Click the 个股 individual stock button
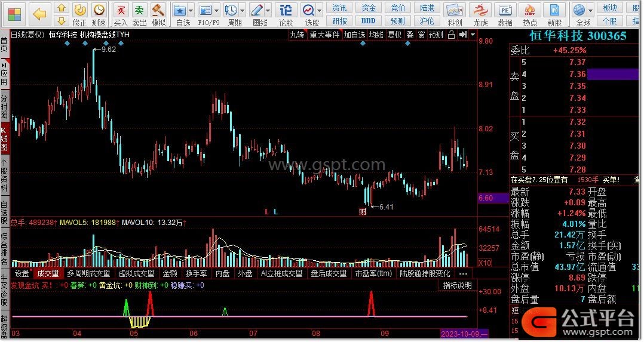The width and height of the screenshot is (644, 342). [610, 20]
